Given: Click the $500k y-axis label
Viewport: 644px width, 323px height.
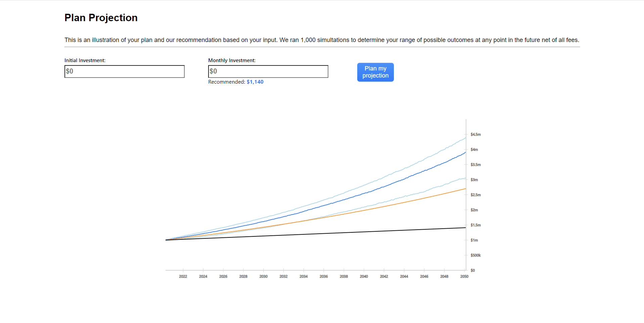Looking at the screenshot, I should tap(475, 255).
